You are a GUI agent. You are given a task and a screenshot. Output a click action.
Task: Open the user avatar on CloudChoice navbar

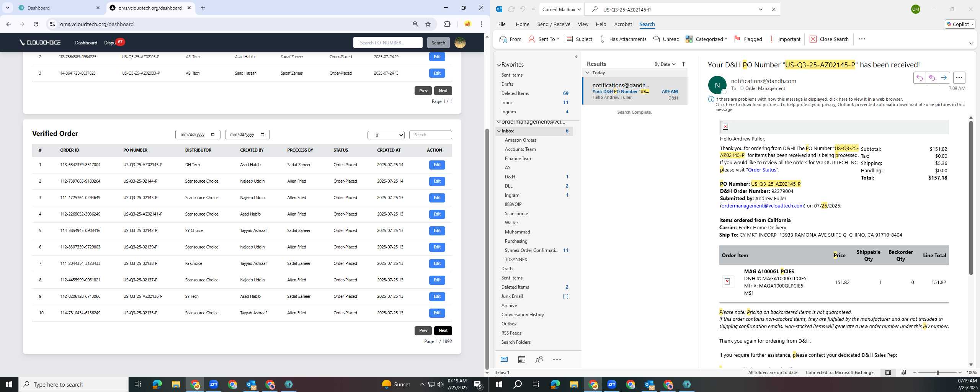[460, 42]
